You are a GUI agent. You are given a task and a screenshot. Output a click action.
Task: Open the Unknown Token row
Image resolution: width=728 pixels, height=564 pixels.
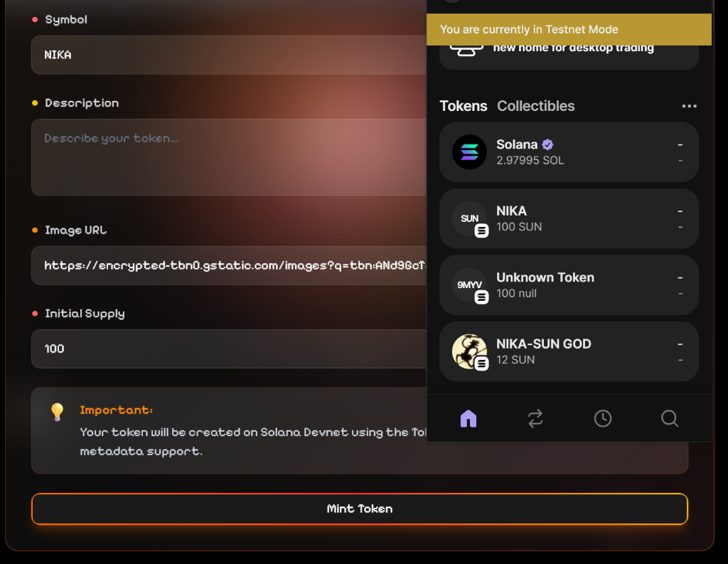pyautogui.click(x=569, y=285)
